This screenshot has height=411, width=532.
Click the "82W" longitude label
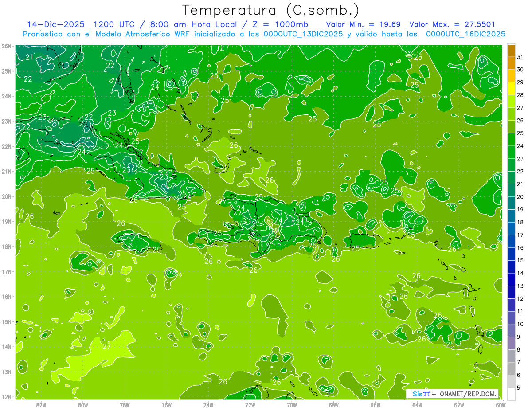click(x=41, y=404)
